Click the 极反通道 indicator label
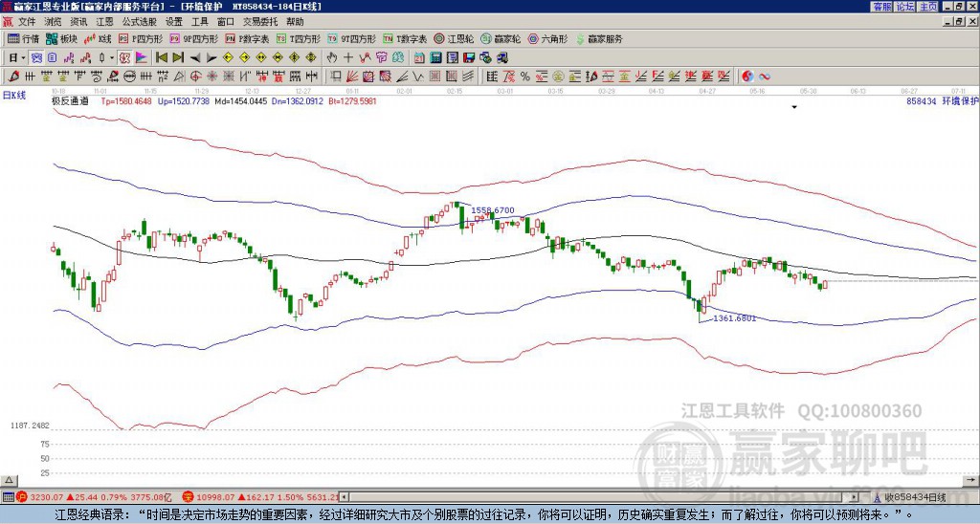 coord(70,100)
